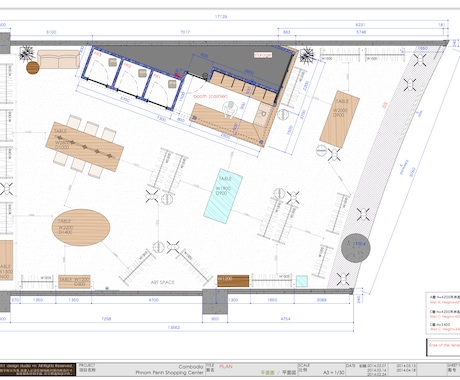Viewport: 460px width, 380px height.
Task: Select the small table W1200 bottom left
Action: (x=74, y=282)
